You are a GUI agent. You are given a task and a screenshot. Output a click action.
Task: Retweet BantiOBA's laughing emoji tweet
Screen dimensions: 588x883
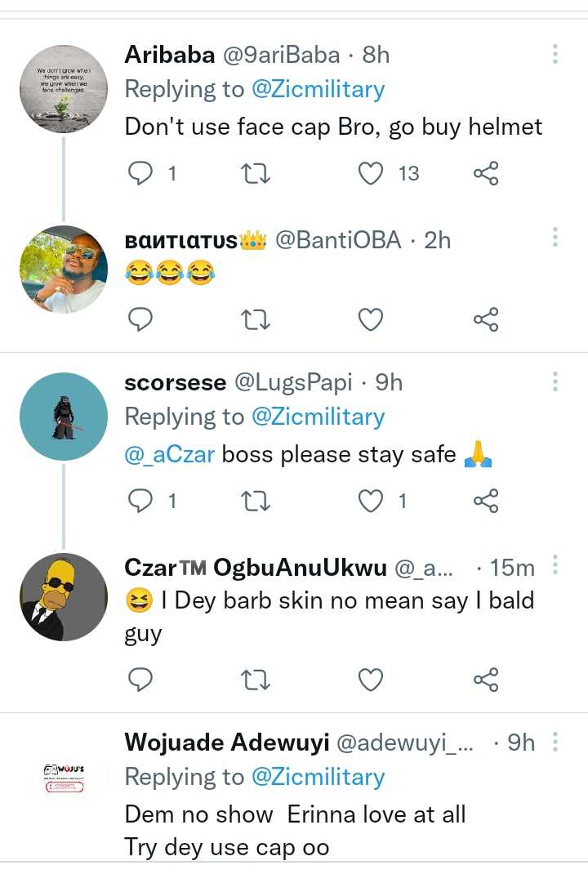tap(257, 319)
